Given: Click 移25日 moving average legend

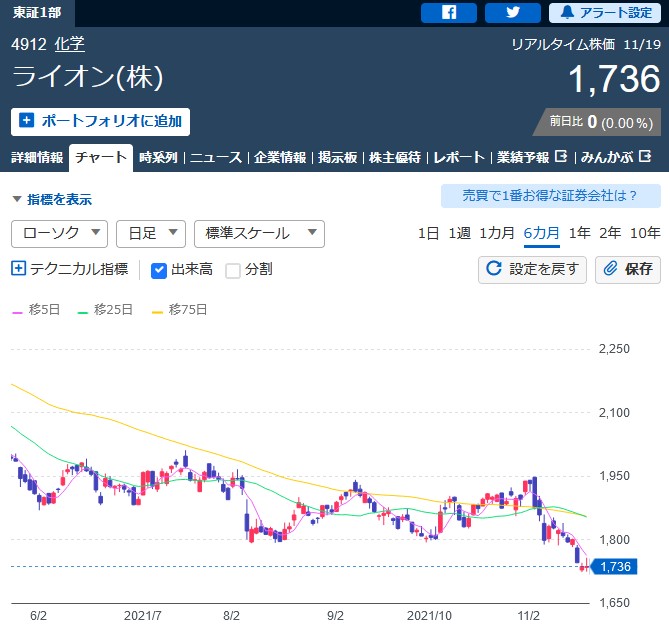Looking at the screenshot, I should (105, 310).
